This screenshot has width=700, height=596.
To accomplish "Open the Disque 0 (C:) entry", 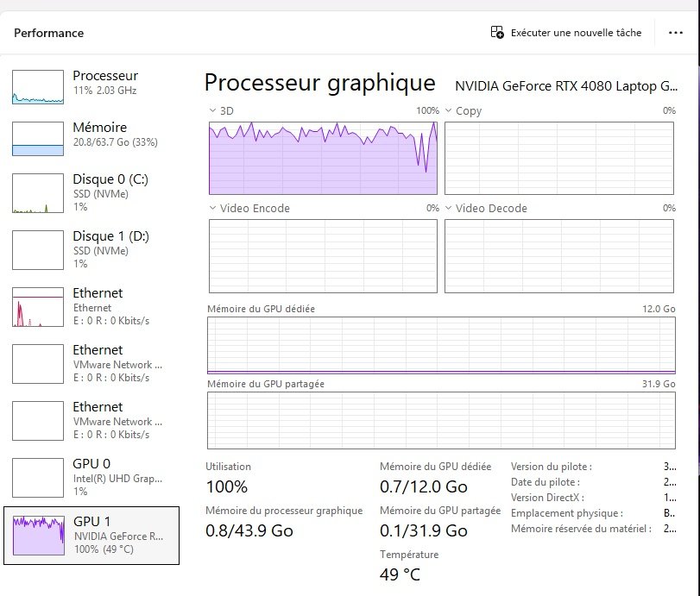I will [91, 193].
